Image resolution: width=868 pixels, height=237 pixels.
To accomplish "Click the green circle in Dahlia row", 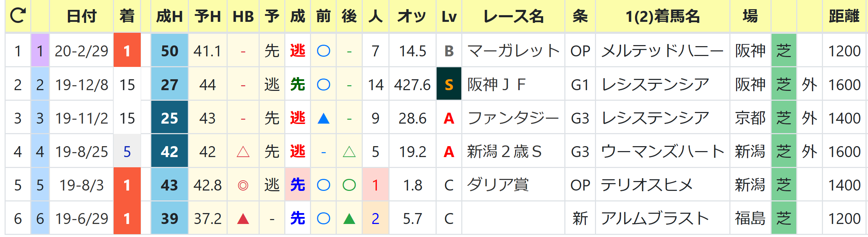I will click(x=349, y=185).
